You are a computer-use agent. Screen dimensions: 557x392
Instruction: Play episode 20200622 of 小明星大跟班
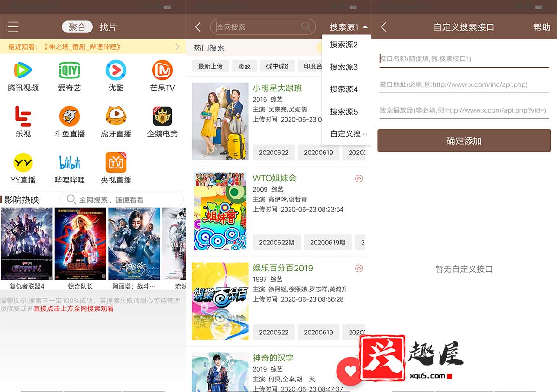[274, 152]
